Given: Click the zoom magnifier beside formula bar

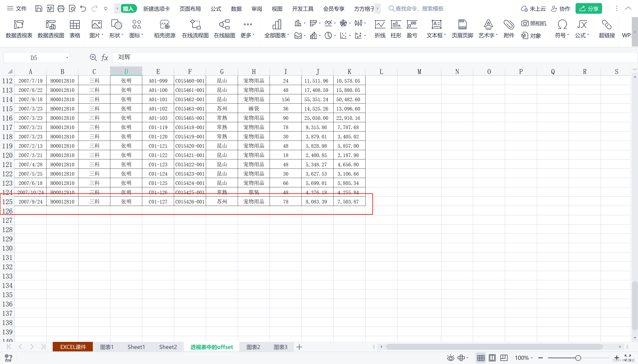Looking at the screenshot, I should coord(93,58).
